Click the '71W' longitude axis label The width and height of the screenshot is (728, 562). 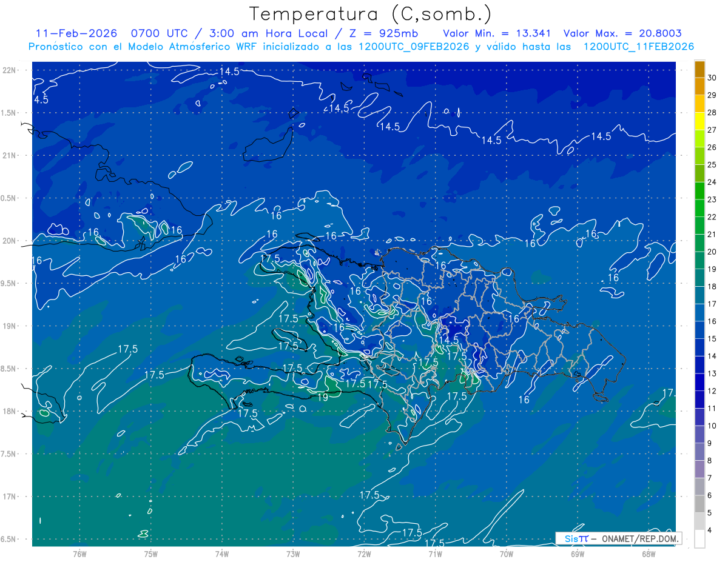click(x=435, y=554)
